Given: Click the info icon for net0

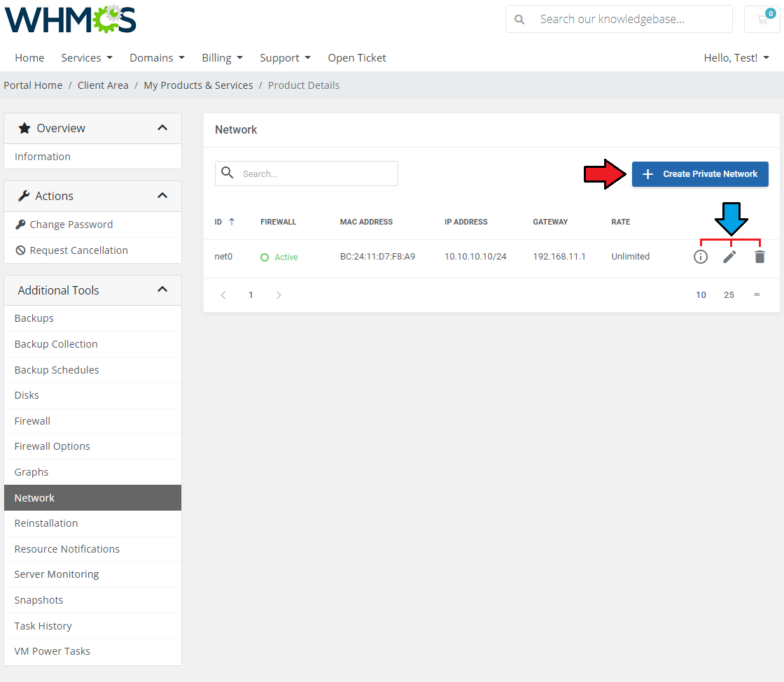Looking at the screenshot, I should [x=701, y=257].
